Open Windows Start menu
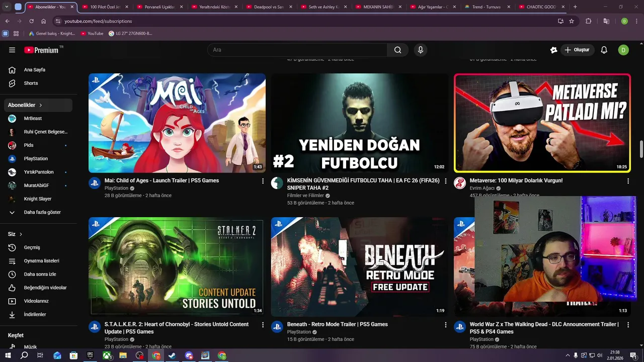This screenshot has width=644, height=362. pyautogui.click(x=8, y=355)
